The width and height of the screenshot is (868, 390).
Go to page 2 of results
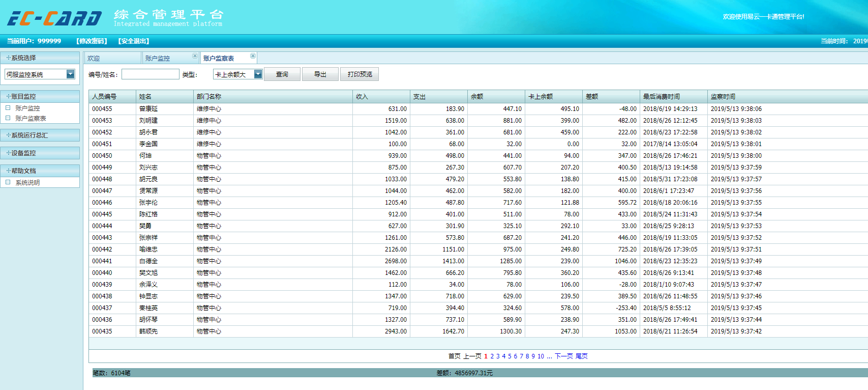(x=492, y=356)
